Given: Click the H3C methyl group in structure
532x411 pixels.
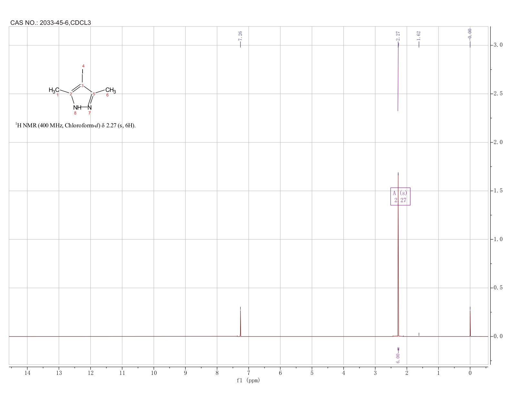Looking at the screenshot, I should coord(54,90).
